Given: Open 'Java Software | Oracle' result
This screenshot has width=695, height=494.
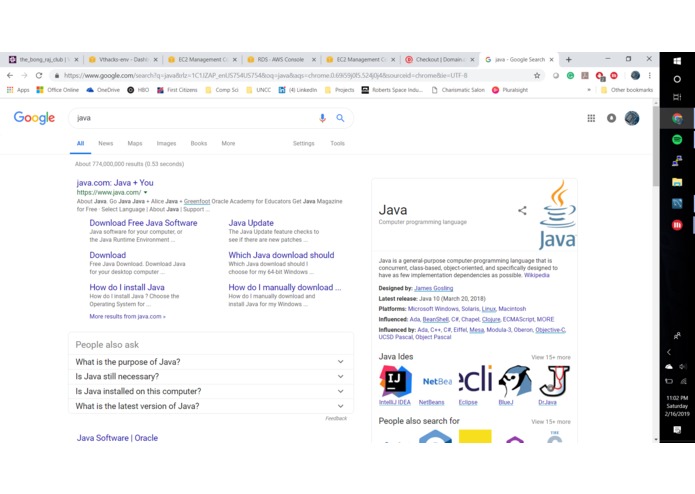Looking at the screenshot, I should click(x=117, y=438).
